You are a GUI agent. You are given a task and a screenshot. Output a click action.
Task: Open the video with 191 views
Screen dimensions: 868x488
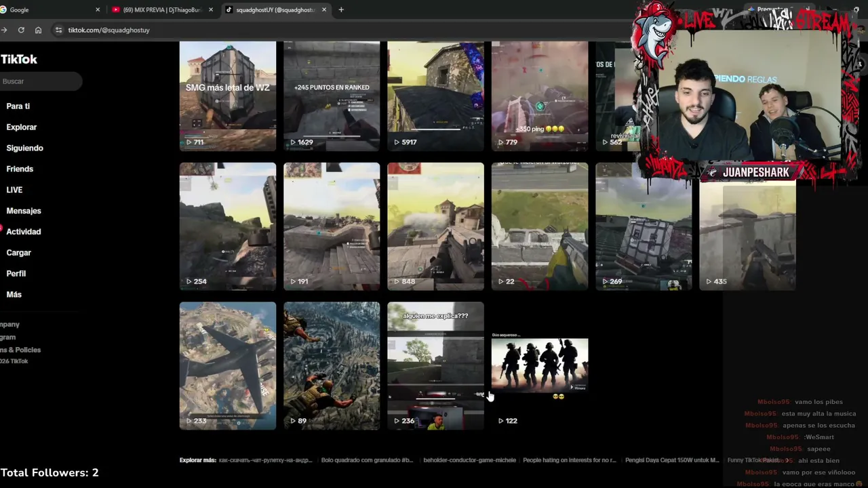pyautogui.click(x=332, y=226)
